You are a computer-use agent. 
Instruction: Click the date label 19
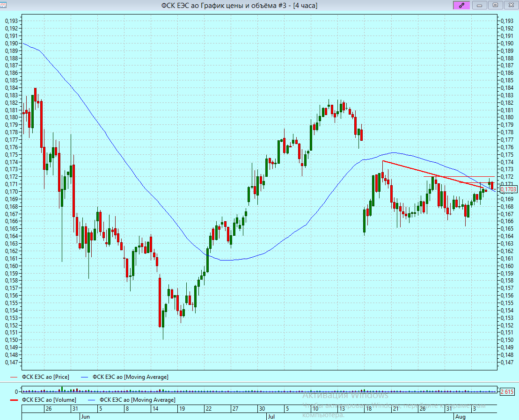click(182, 408)
